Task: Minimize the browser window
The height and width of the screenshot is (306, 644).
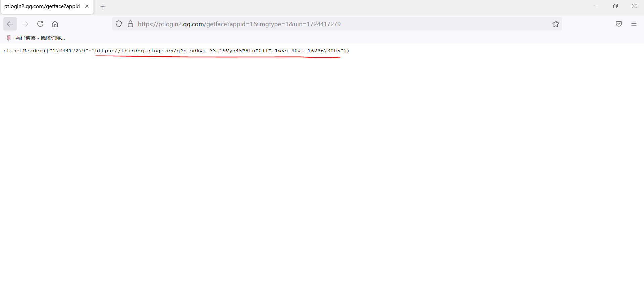Action: tap(596, 6)
